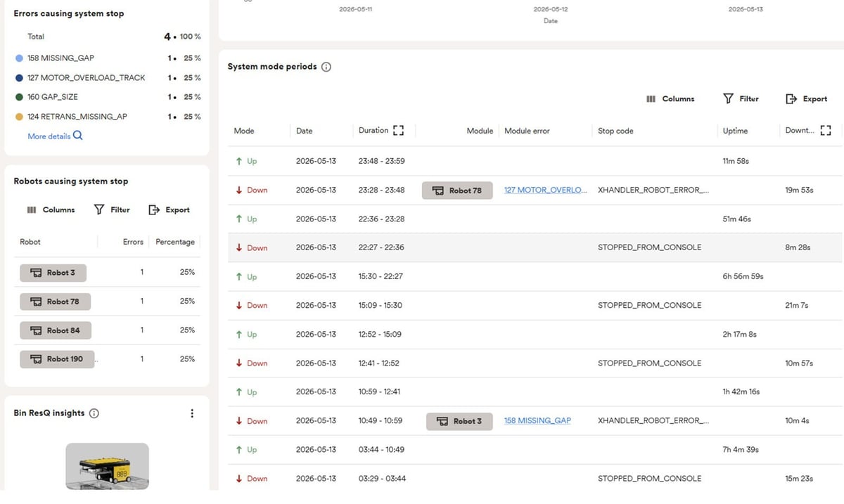Sort by the Date column header
This screenshot has height=504, width=844.
304,131
